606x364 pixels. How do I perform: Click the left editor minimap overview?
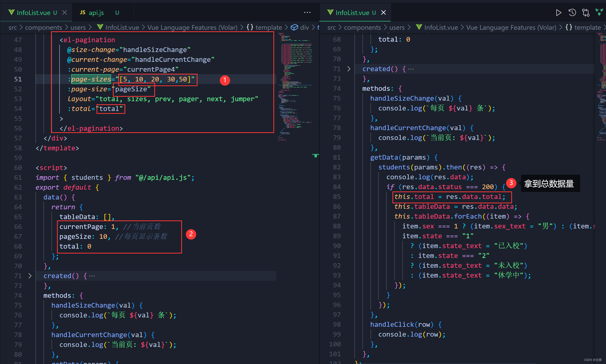295,85
